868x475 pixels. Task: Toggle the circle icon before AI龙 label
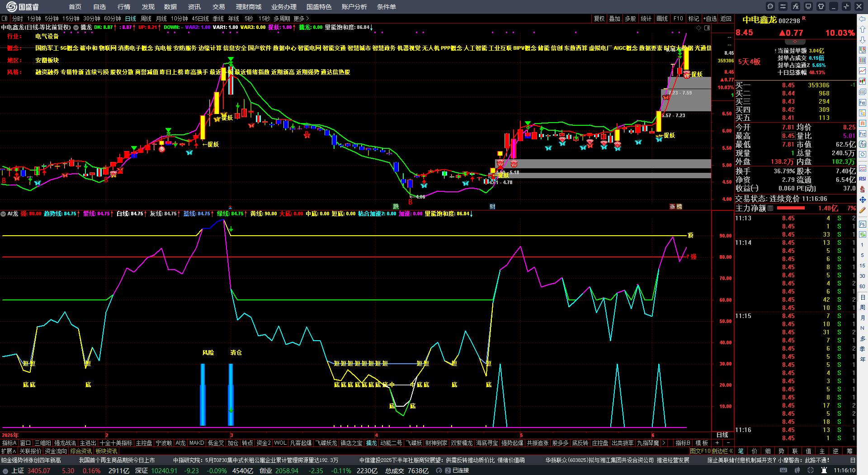point(3,214)
